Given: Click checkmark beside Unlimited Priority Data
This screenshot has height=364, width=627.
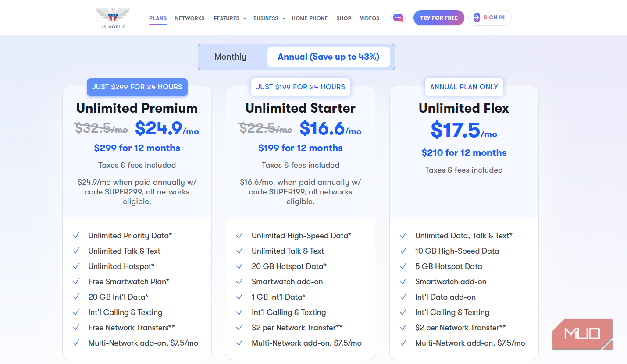Looking at the screenshot, I should pos(76,236).
